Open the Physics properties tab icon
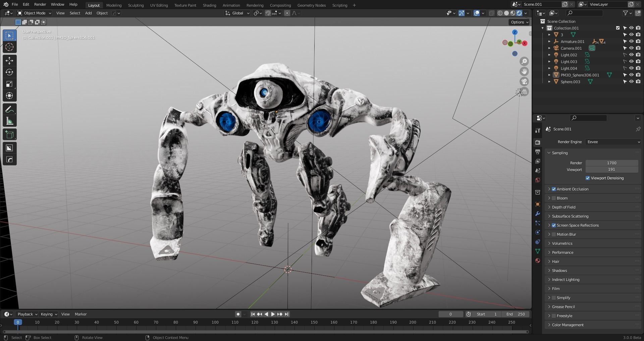 click(538, 232)
